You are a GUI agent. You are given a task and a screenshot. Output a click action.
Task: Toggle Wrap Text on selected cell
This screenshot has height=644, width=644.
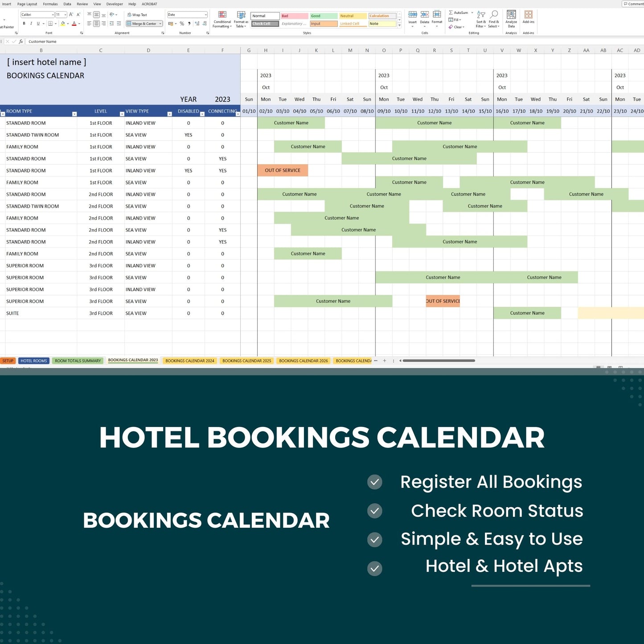(137, 15)
